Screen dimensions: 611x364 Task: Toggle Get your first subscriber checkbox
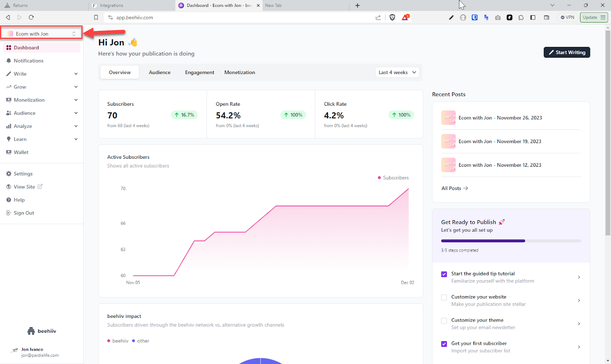[444, 344]
